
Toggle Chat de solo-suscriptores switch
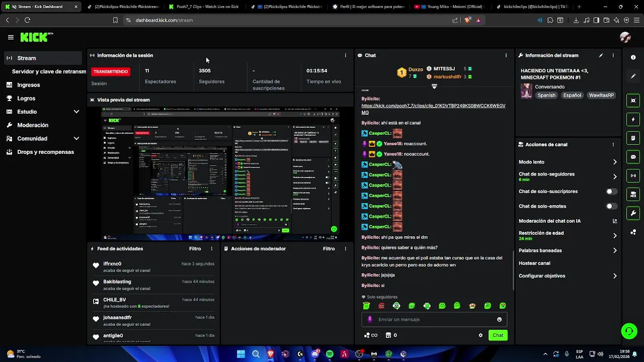[611, 192]
